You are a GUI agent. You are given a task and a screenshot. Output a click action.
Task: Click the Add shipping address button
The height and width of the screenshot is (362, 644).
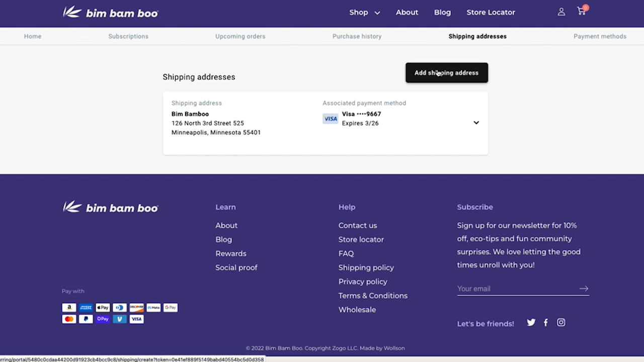447,73
